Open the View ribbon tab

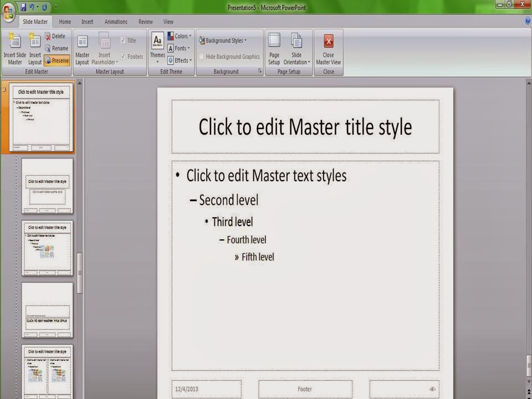pyautogui.click(x=168, y=22)
